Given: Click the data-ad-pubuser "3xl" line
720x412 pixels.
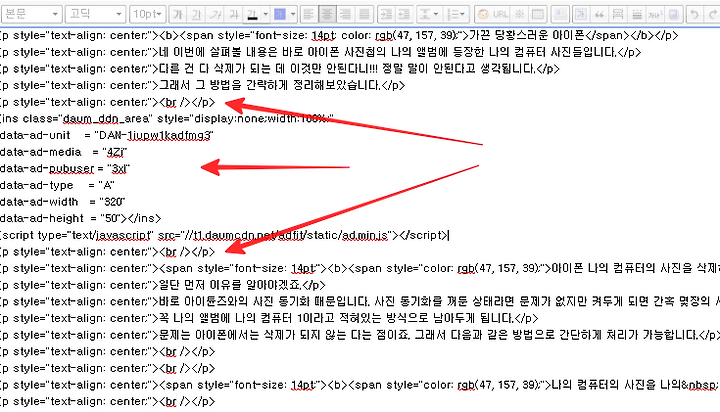Looking at the screenshot, I should click(x=65, y=169).
